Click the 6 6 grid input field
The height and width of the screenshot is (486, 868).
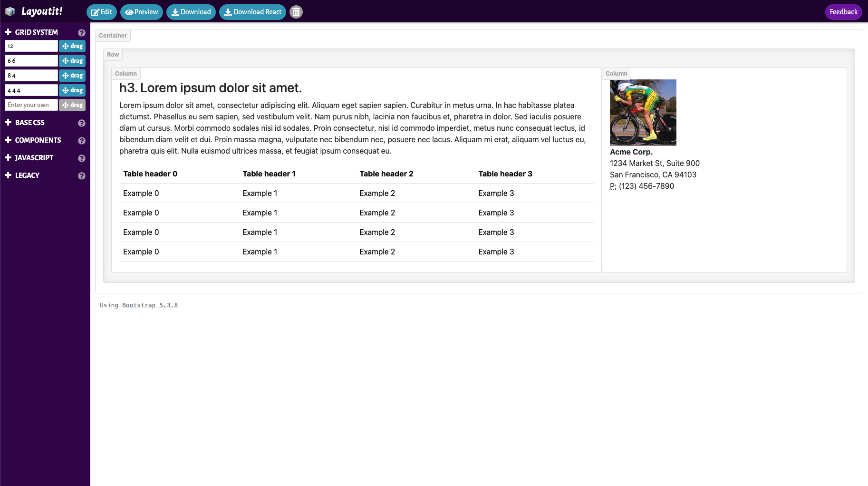click(31, 61)
